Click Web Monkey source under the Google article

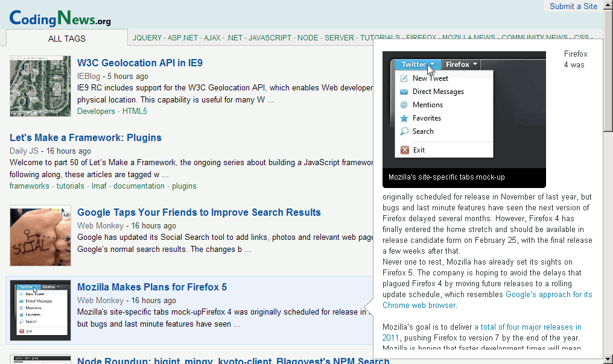(x=100, y=226)
